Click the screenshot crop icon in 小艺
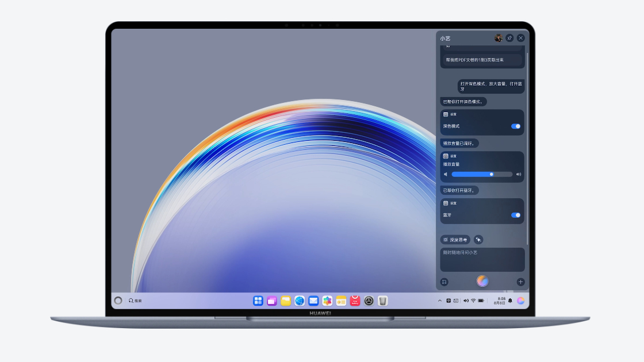This screenshot has width=644, height=362. tap(444, 282)
